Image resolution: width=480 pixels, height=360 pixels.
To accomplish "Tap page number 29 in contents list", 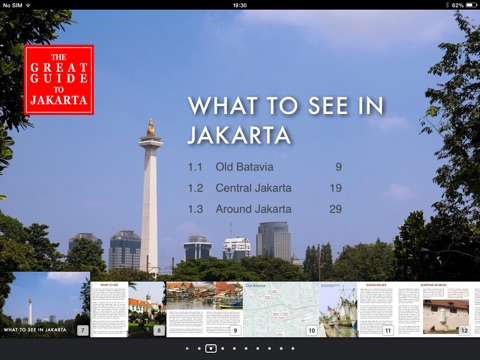I will [336, 209].
